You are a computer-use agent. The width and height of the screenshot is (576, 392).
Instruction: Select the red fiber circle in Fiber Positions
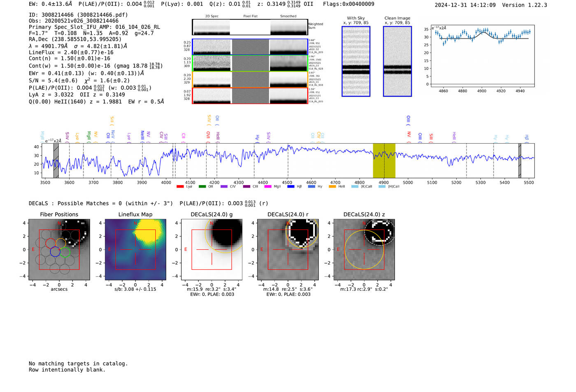click(x=50, y=244)
